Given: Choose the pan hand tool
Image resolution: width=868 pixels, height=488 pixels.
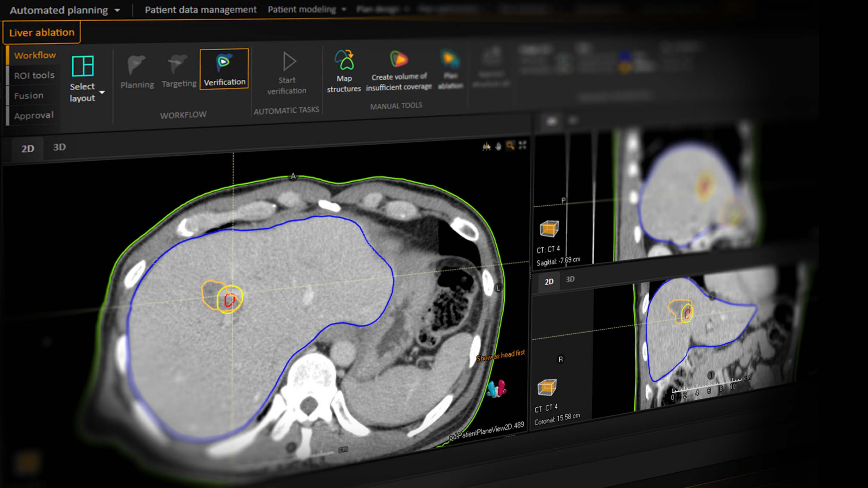Looking at the screenshot, I should point(498,146).
